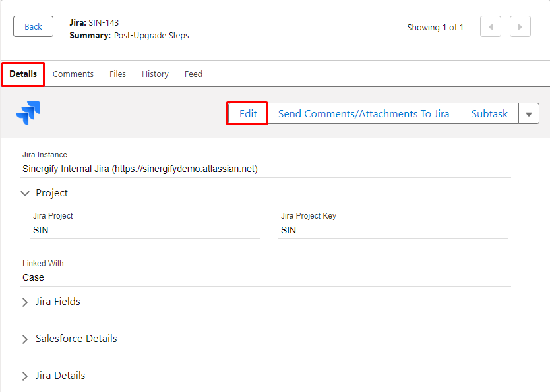The image size is (550, 392).
Task: Click the Showing 1 of 1 counter
Action: 435,27
